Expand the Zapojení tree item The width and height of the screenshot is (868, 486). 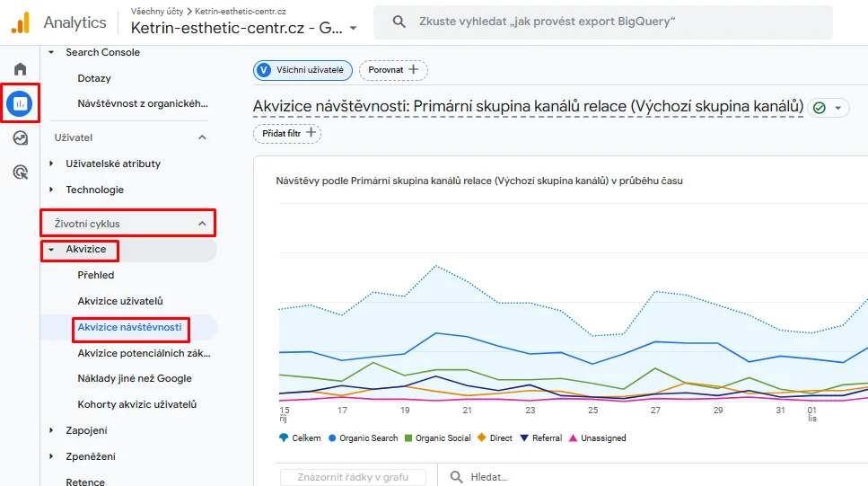click(x=51, y=430)
